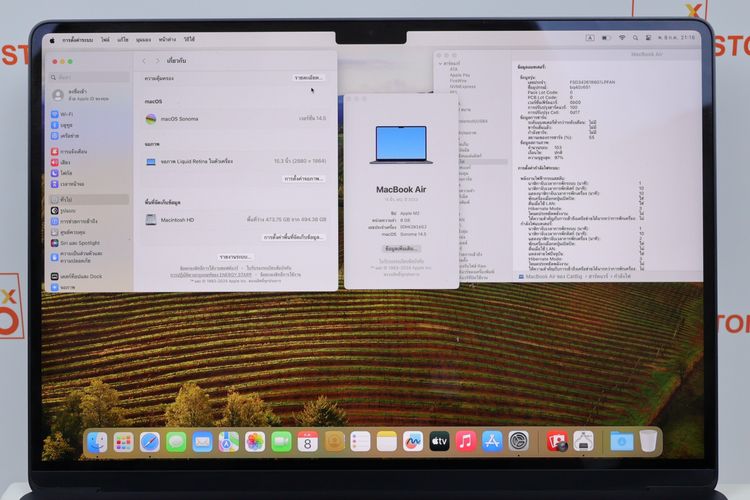
Task: Open the แก้ไข (Edit) menu
Action: point(123,40)
